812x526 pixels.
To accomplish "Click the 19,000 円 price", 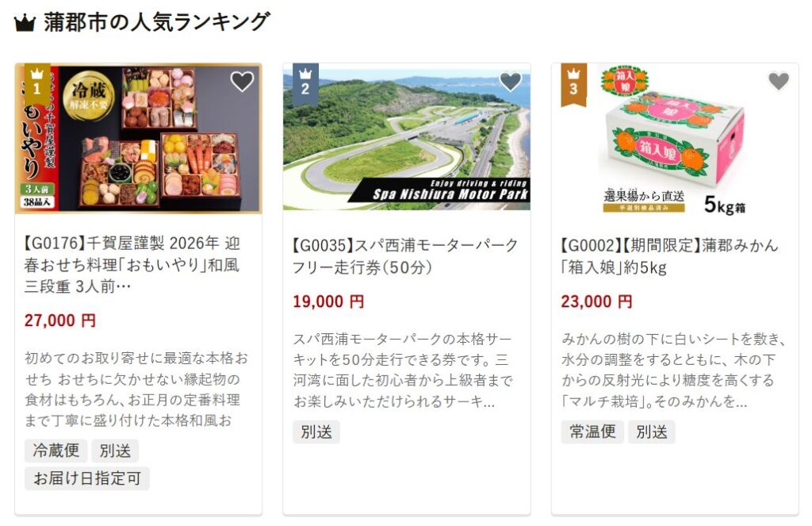I will coord(328,301).
